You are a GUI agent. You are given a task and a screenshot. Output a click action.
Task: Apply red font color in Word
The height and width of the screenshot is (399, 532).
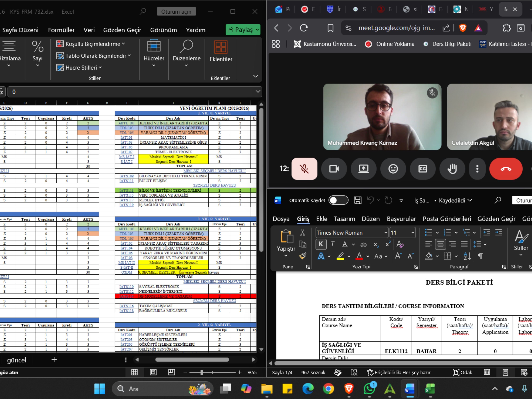[x=359, y=256]
